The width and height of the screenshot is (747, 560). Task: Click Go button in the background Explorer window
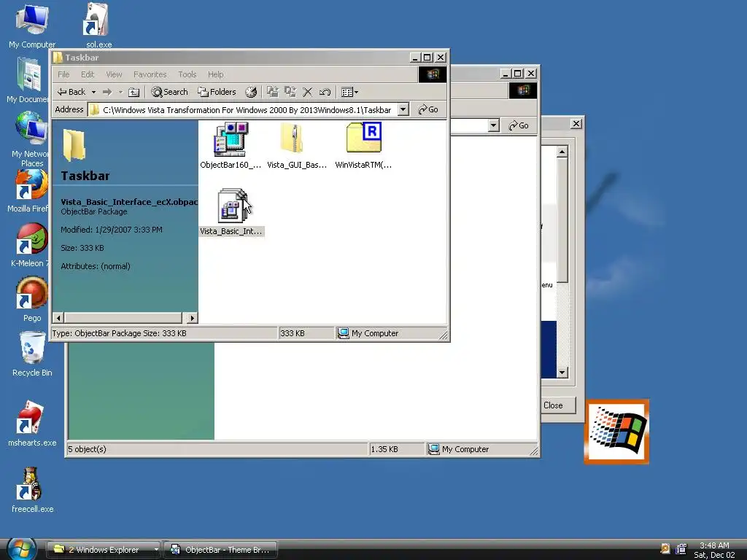pyautogui.click(x=519, y=125)
